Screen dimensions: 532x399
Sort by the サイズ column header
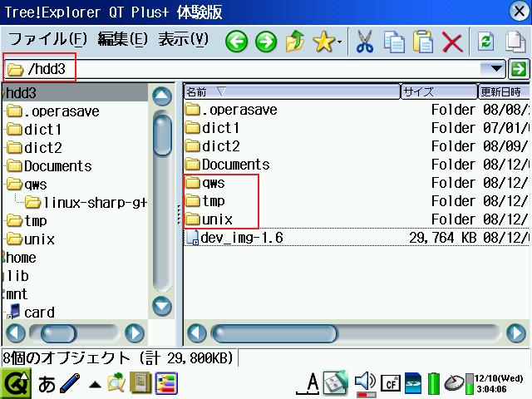(x=439, y=91)
